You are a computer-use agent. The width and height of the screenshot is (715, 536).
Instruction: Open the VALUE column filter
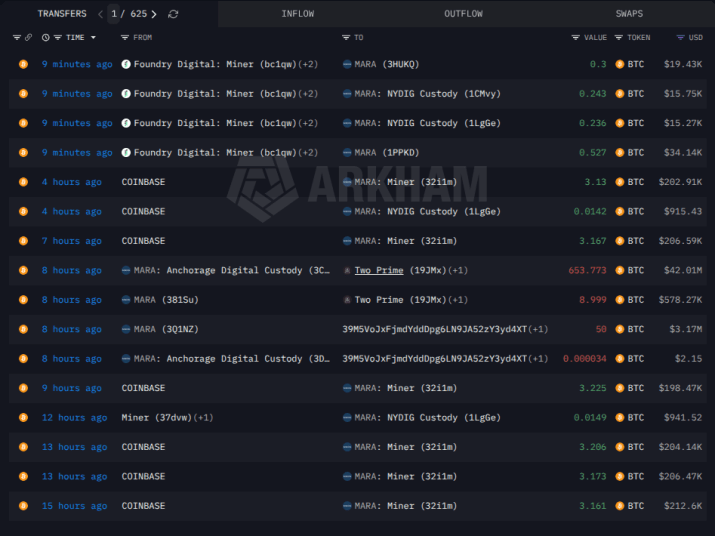pos(576,38)
